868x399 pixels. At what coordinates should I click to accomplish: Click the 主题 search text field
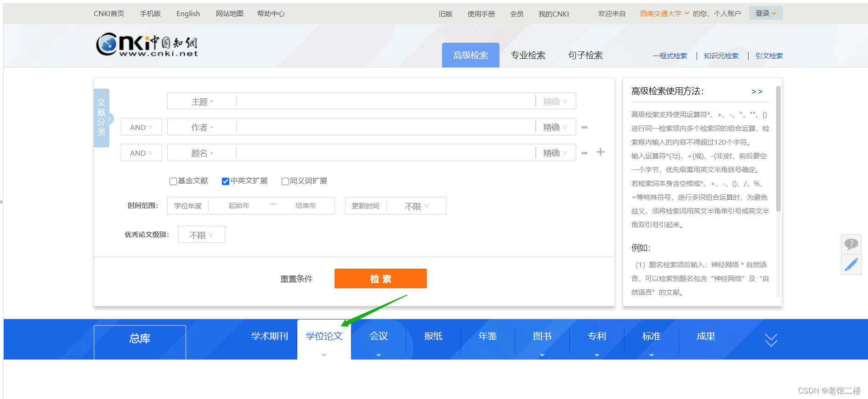(386, 101)
